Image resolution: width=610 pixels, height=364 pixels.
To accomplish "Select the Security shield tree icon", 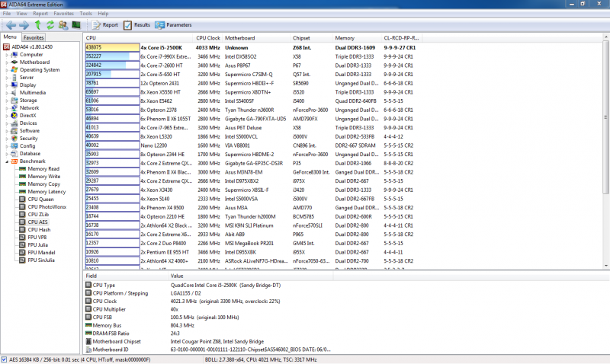I will tap(14, 139).
